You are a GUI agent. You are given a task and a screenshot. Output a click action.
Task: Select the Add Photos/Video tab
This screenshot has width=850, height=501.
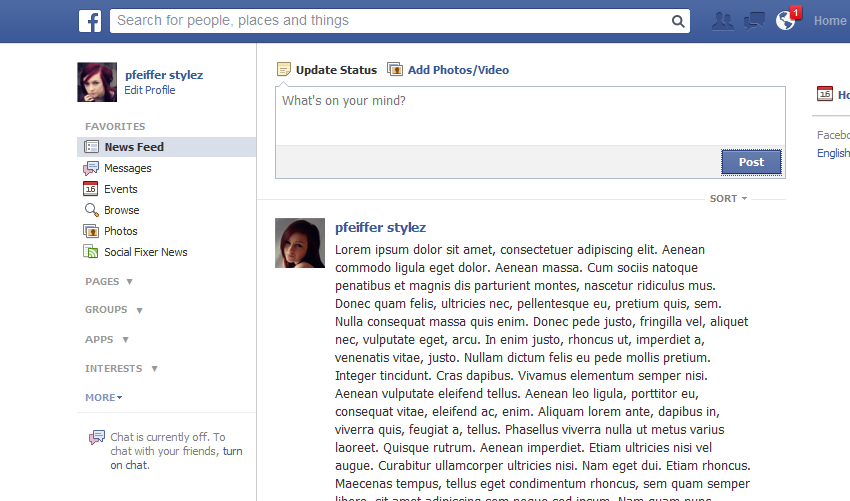point(448,69)
